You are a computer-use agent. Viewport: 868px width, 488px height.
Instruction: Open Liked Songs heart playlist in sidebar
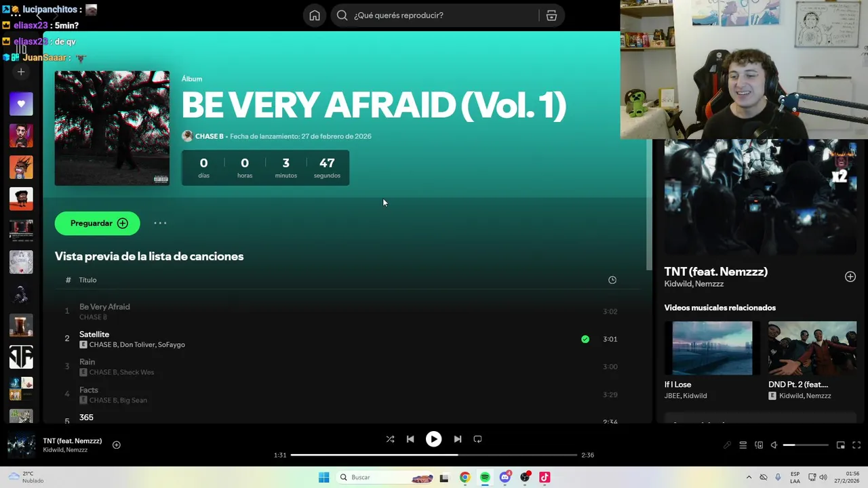tap(21, 104)
